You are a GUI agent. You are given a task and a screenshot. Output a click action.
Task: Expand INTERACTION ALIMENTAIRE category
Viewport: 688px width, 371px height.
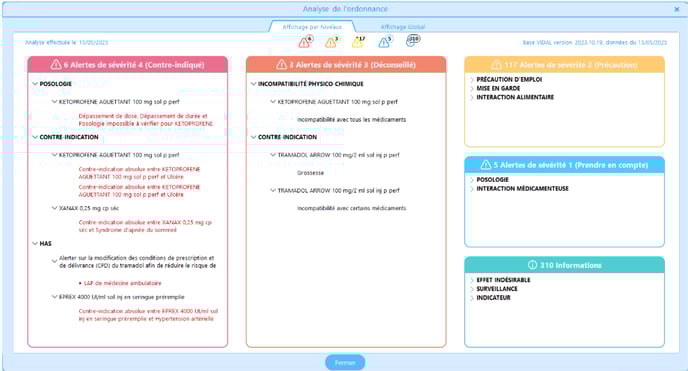coord(472,97)
